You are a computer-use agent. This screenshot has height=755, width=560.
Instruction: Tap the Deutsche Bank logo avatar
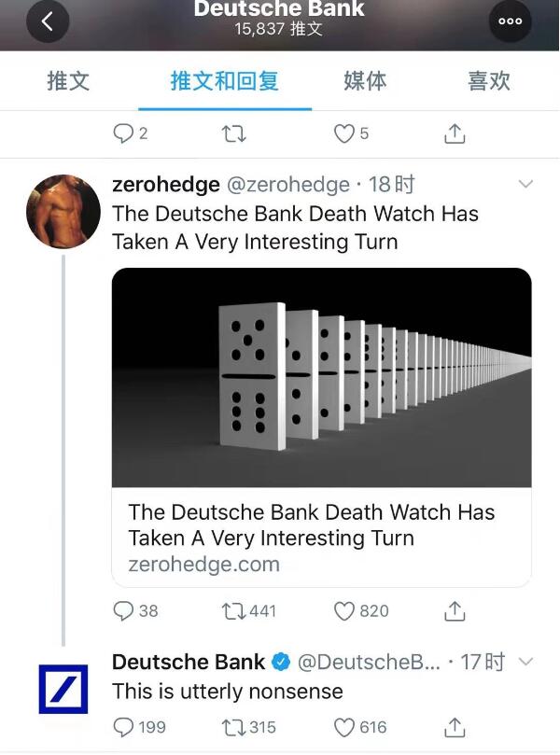(x=63, y=689)
